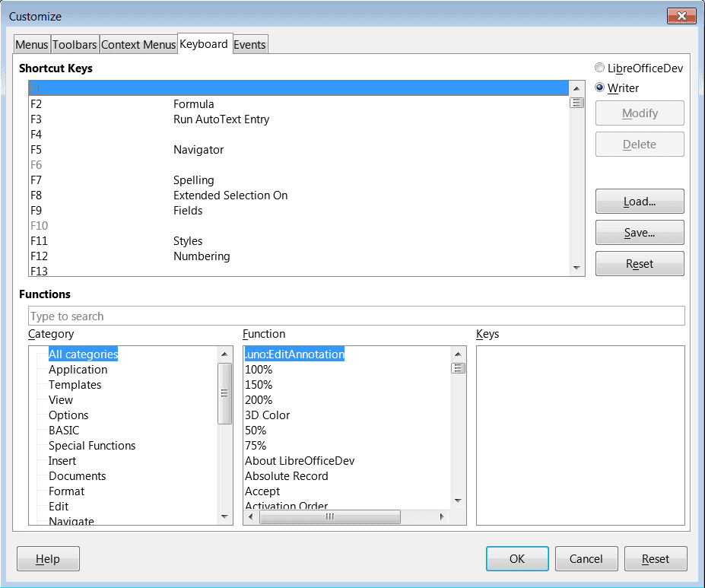Click the Function list scroll-up arrow
This screenshot has width=705, height=588.
[x=458, y=354]
